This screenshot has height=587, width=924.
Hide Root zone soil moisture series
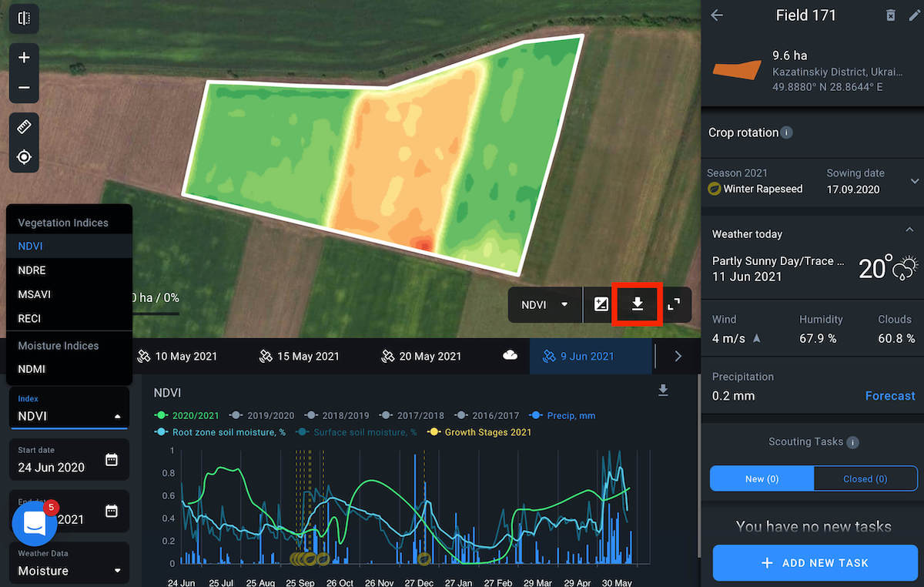[222, 432]
